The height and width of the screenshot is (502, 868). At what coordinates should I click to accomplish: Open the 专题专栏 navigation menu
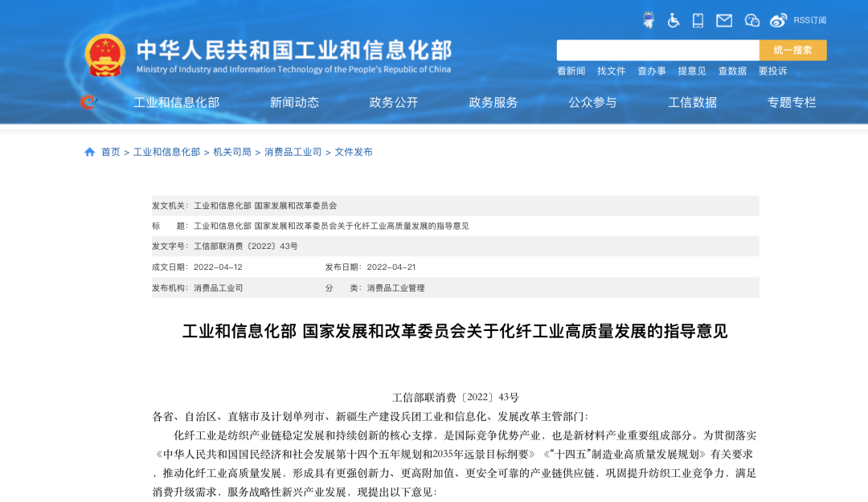click(792, 102)
